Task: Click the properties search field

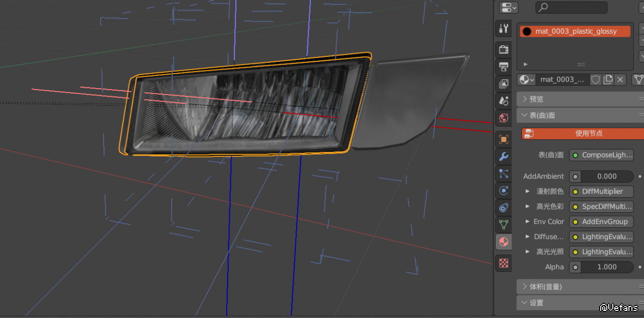Action: [x=571, y=8]
